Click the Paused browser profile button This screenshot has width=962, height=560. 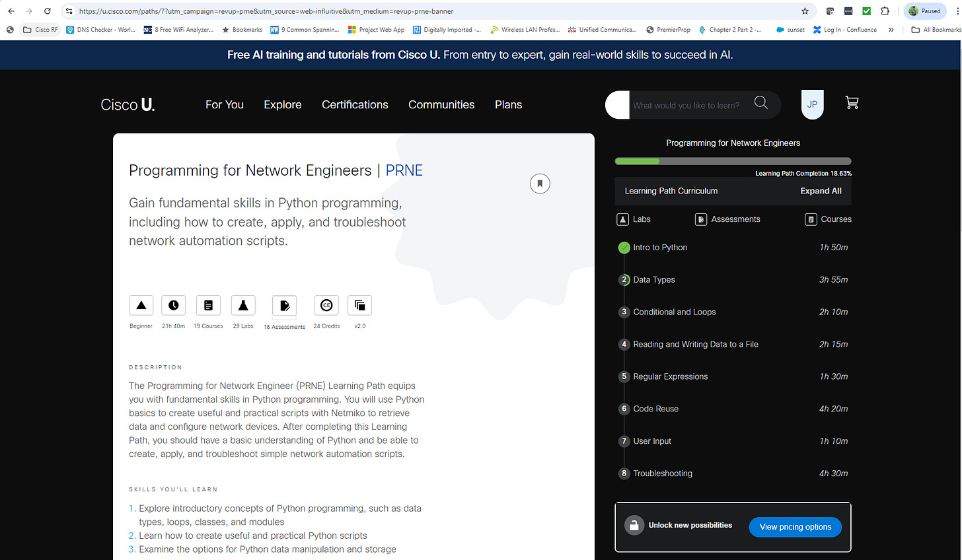924,11
